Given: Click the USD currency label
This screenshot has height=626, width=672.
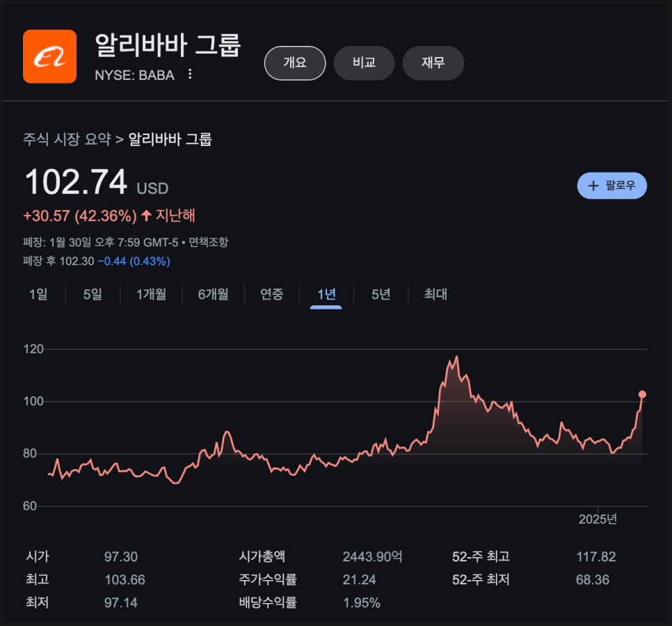Looking at the screenshot, I should click(152, 188).
